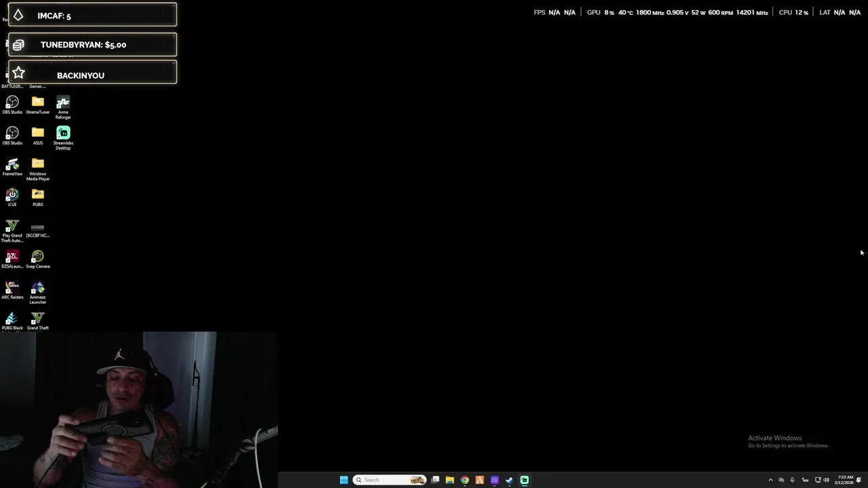Click the microphone icon in system tray
This screenshot has width=868, height=488.
[x=792, y=480]
